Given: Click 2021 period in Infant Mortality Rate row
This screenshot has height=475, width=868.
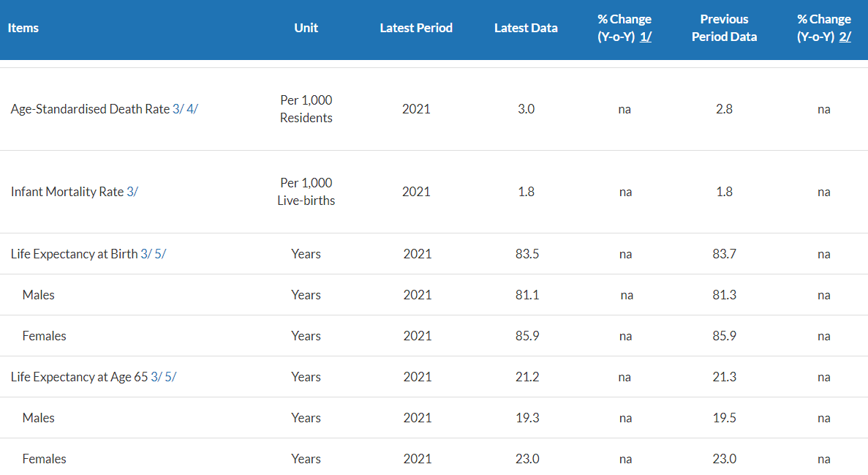Looking at the screenshot, I should point(416,192).
